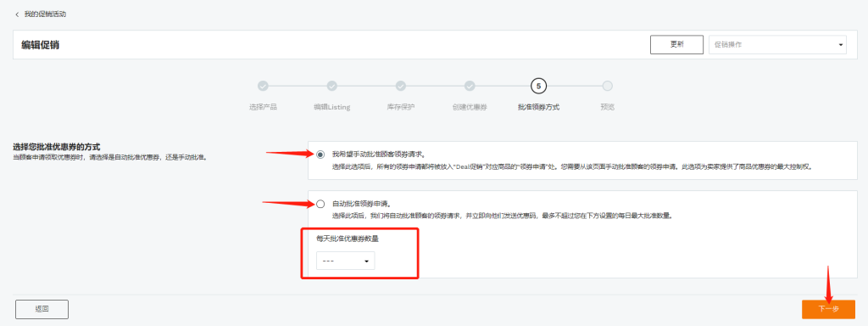Click the 预览 step label
The image size is (868, 326).
click(607, 107)
